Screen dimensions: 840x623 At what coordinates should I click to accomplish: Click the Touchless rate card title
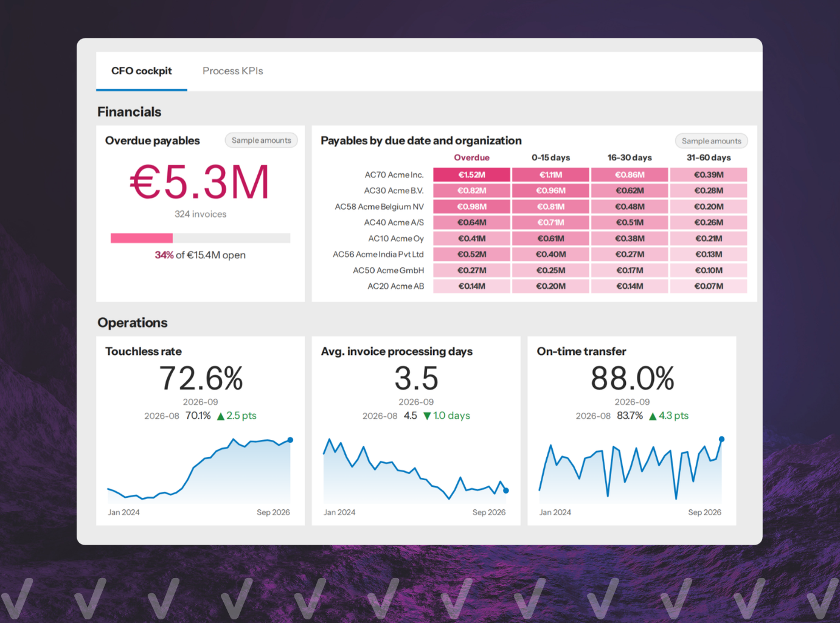(144, 351)
